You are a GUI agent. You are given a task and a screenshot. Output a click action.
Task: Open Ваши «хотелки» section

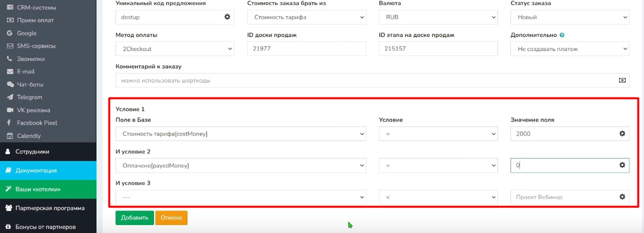point(48,189)
